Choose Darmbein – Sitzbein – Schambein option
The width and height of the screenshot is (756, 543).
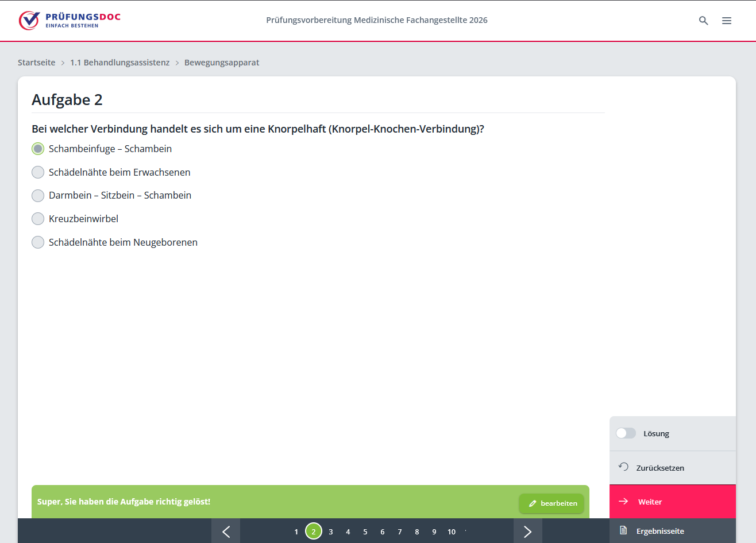(x=38, y=196)
